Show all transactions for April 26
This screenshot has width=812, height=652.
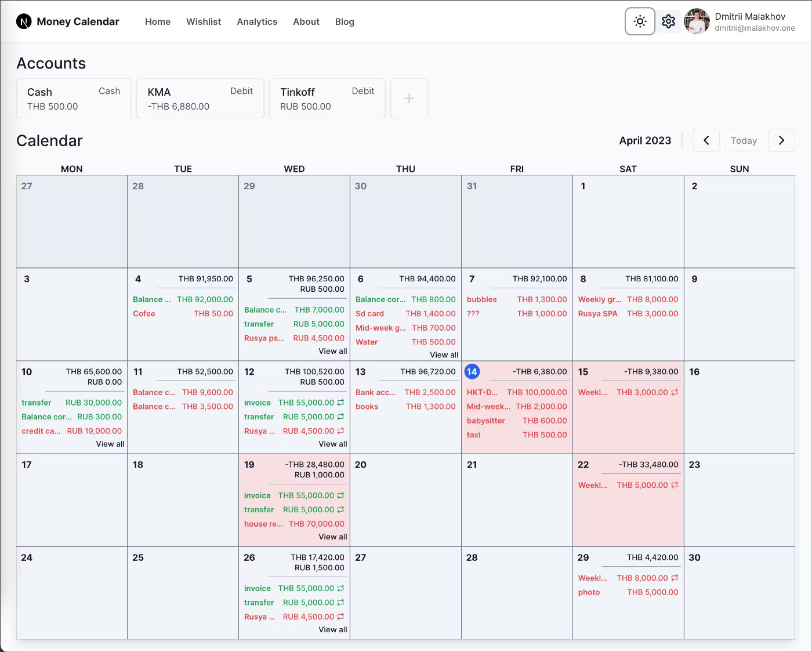pos(332,629)
